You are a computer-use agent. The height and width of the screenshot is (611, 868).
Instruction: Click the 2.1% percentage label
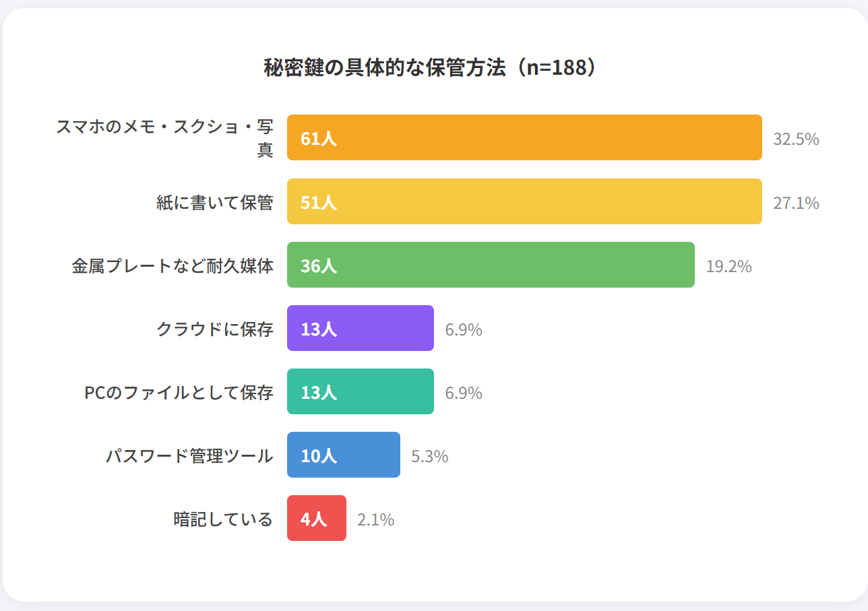point(375,519)
